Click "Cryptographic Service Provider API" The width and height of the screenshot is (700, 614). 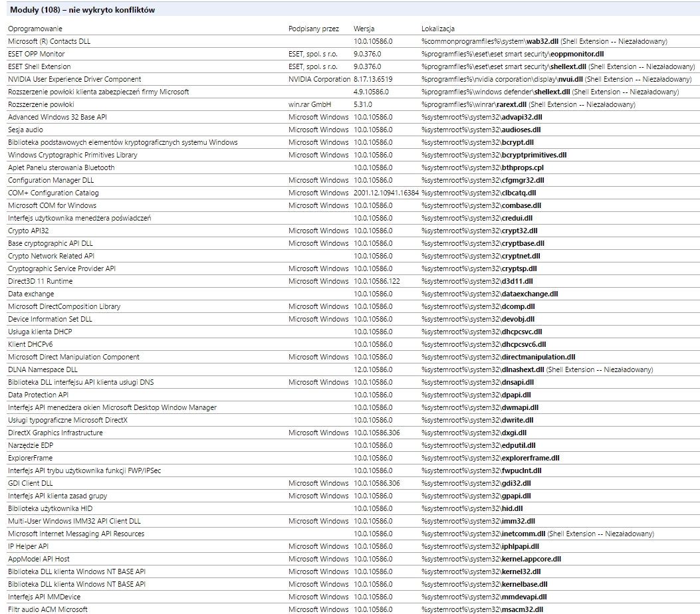point(62,268)
